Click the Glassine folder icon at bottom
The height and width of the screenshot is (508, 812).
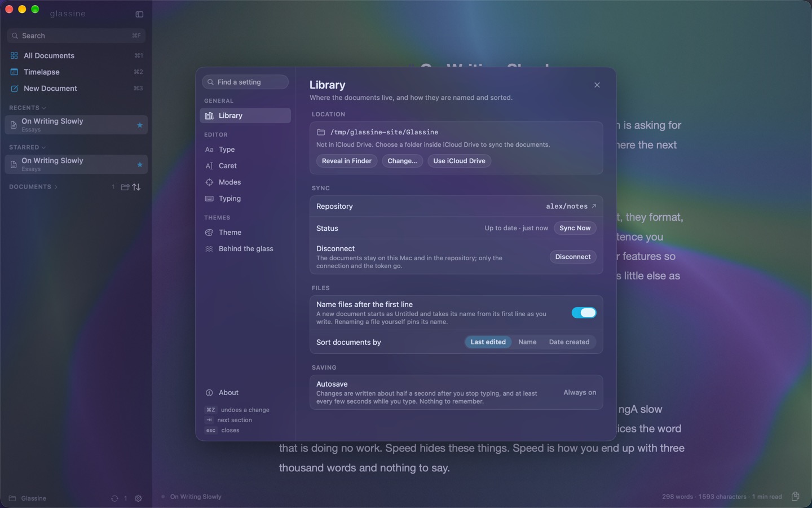(12, 498)
